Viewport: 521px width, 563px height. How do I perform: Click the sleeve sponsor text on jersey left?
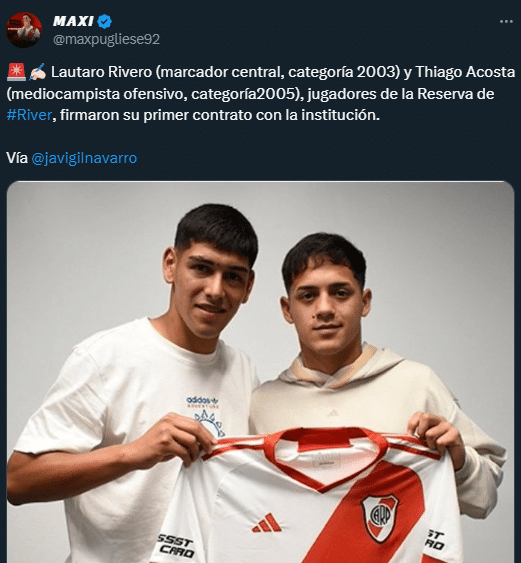(x=176, y=546)
